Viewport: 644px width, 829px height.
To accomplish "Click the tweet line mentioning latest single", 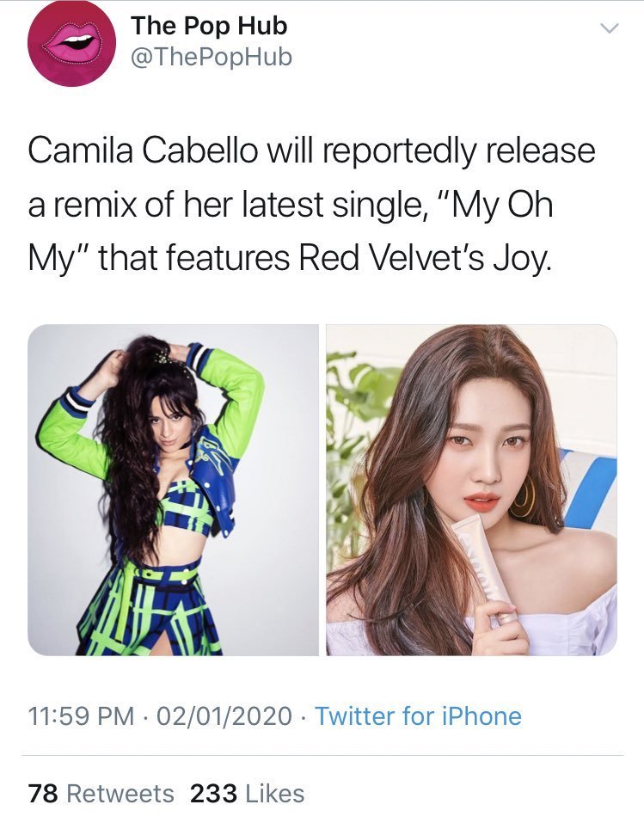I will (x=291, y=206).
